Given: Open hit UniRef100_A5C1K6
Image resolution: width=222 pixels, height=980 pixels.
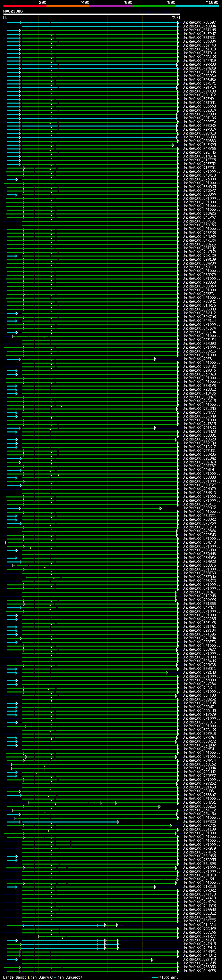Looking at the screenshot, I should [199, 57].
